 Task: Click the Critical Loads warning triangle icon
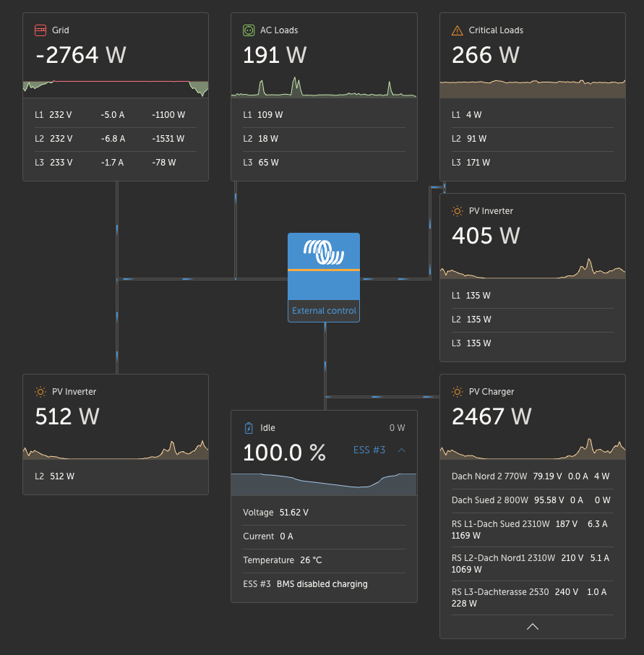[458, 30]
